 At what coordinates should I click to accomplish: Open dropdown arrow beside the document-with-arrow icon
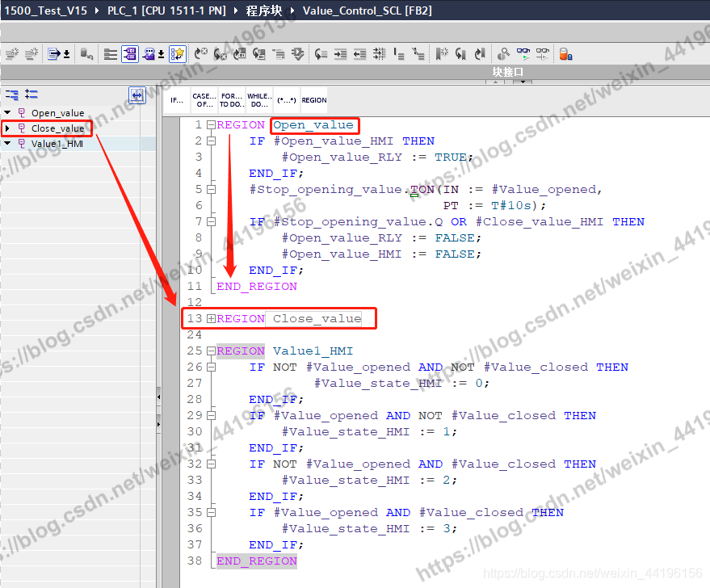(67, 54)
